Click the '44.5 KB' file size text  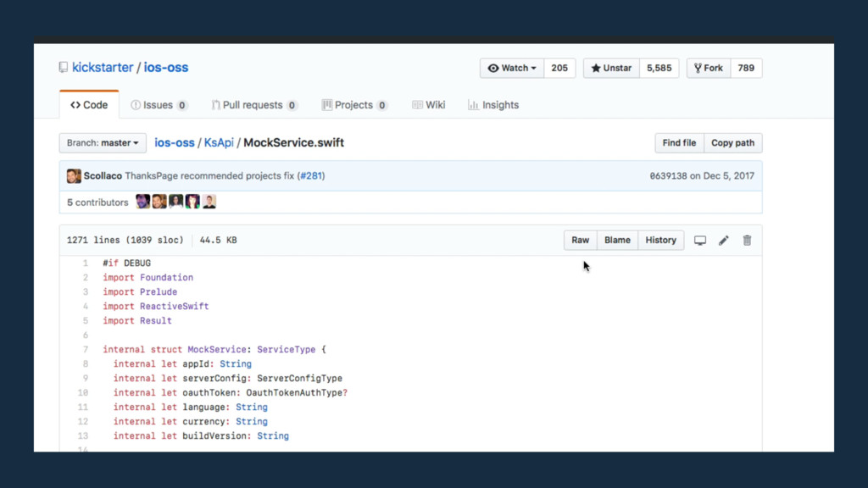pos(218,240)
